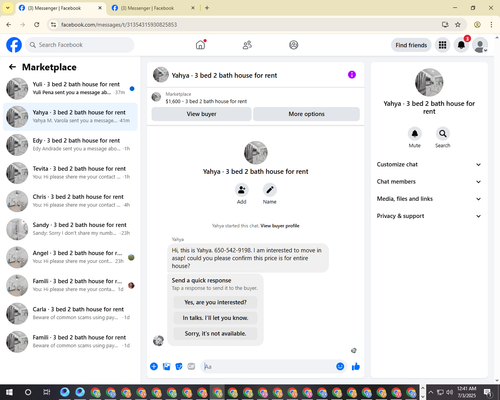
Task: Open Cortana search circle on taskbar
Action: pyautogui.click(x=28, y=392)
